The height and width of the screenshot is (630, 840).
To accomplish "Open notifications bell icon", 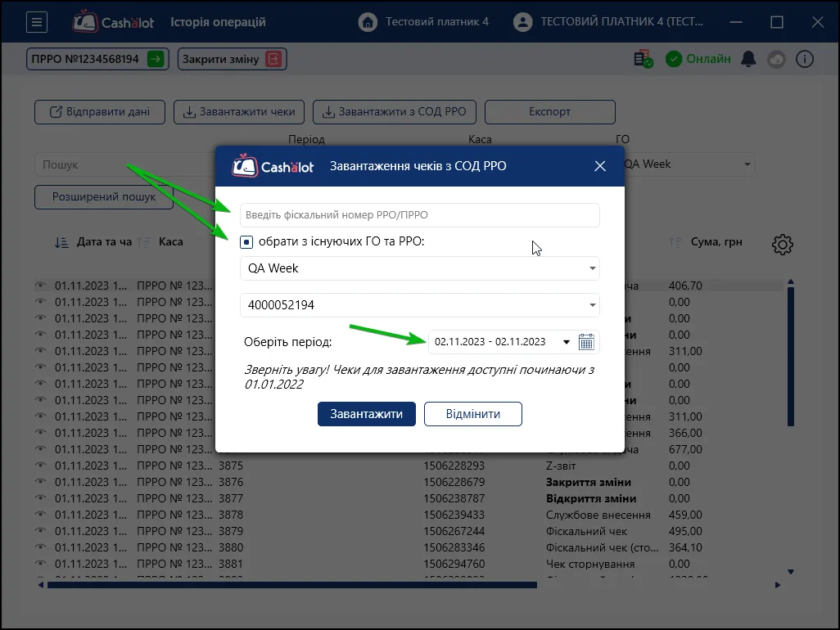I will pos(748,59).
